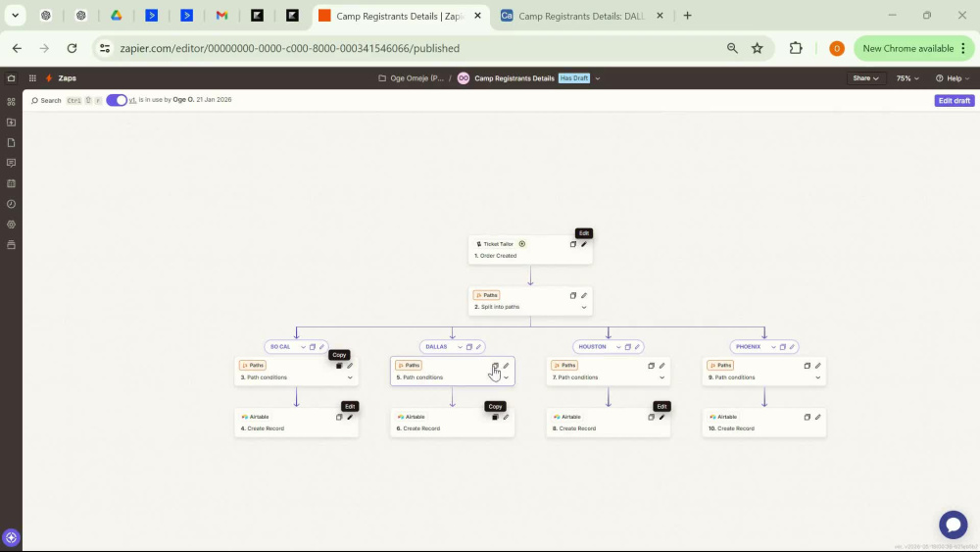This screenshot has width=980, height=552.
Task: Open the AI assistant icon at the sidebar bottom
Action: [11, 537]
